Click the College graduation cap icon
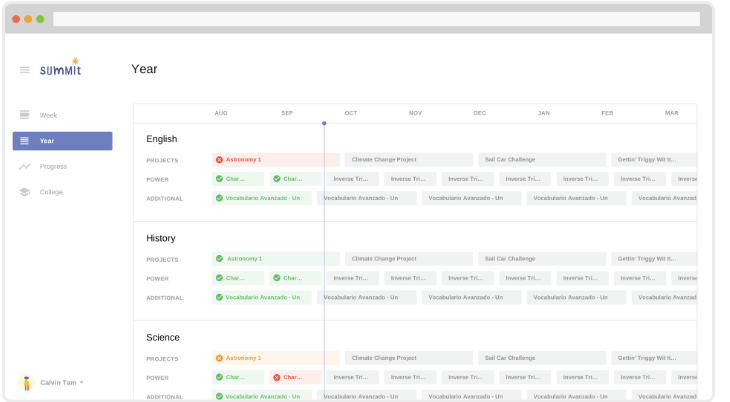The height and width of the screenshot is (402, 730). [25, 192]
